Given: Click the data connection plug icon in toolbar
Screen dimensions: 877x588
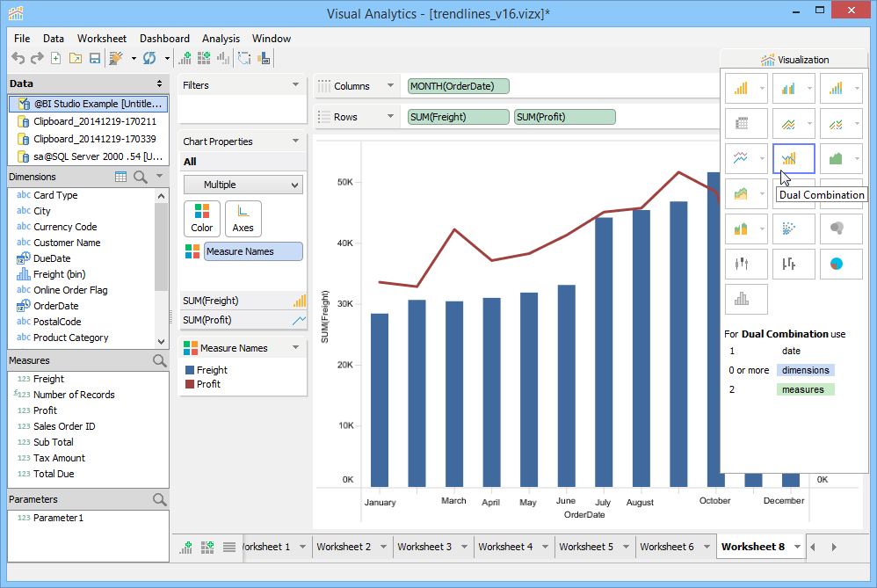Looking at the screenshot, I should (116, 58).
